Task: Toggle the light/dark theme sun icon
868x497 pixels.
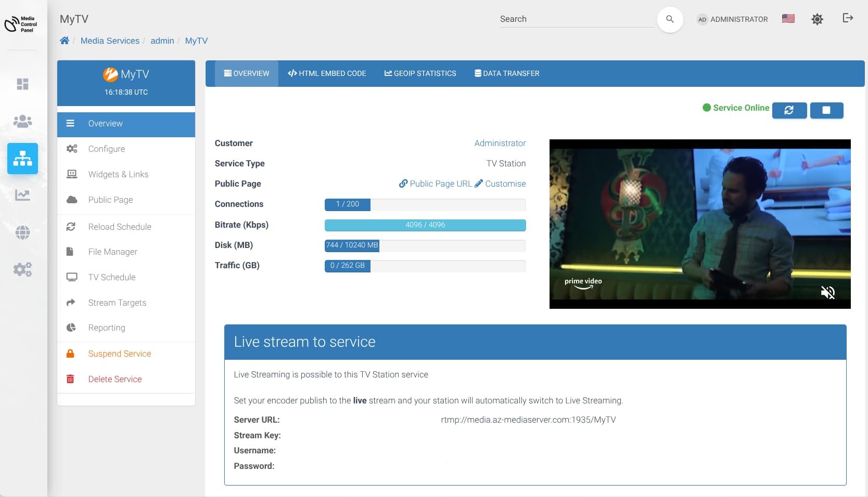Action: pos(817,19)
